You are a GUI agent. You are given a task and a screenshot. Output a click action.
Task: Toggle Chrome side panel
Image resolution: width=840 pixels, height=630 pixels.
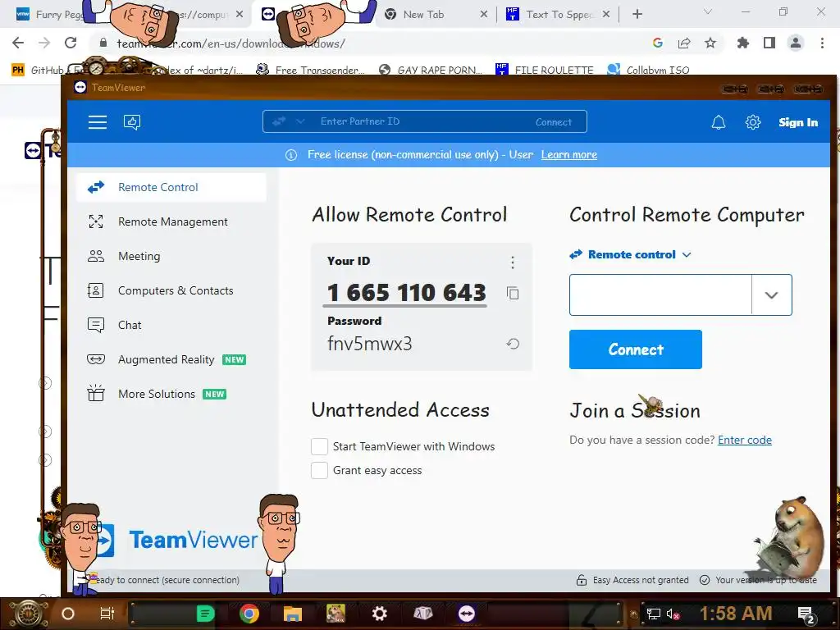(x=769, y=43)
